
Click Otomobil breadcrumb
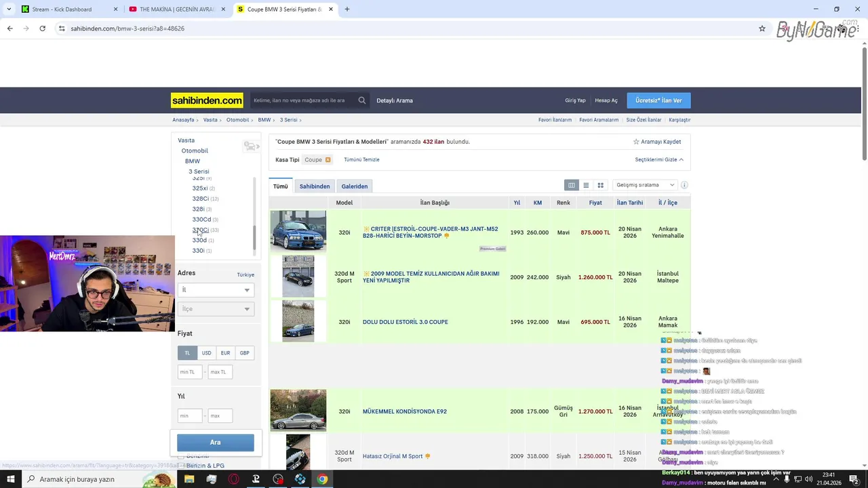click(237, 120)
